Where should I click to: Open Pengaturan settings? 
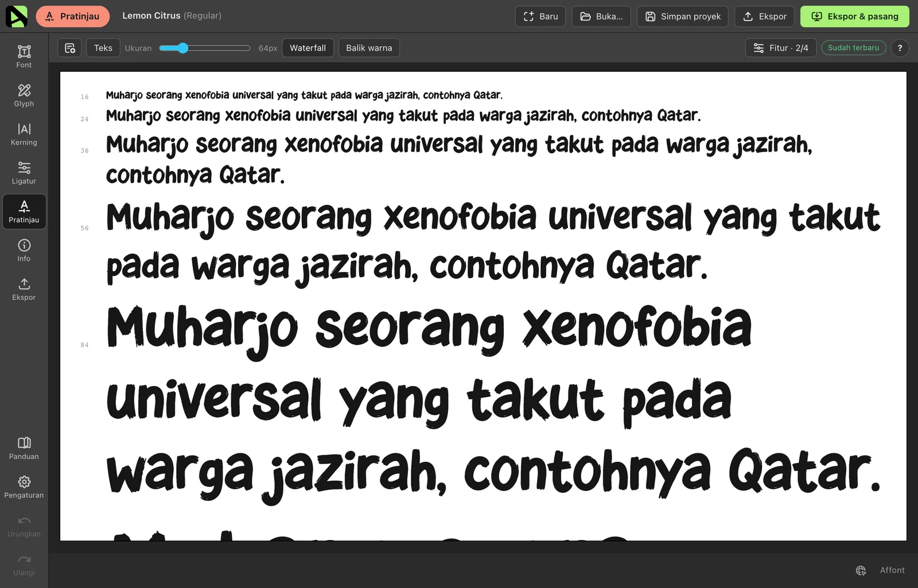24,487
